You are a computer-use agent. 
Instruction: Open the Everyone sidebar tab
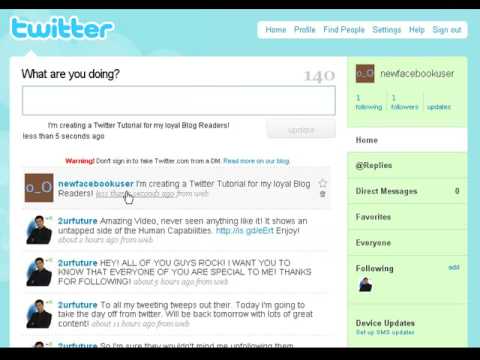(x=407, y=243)
